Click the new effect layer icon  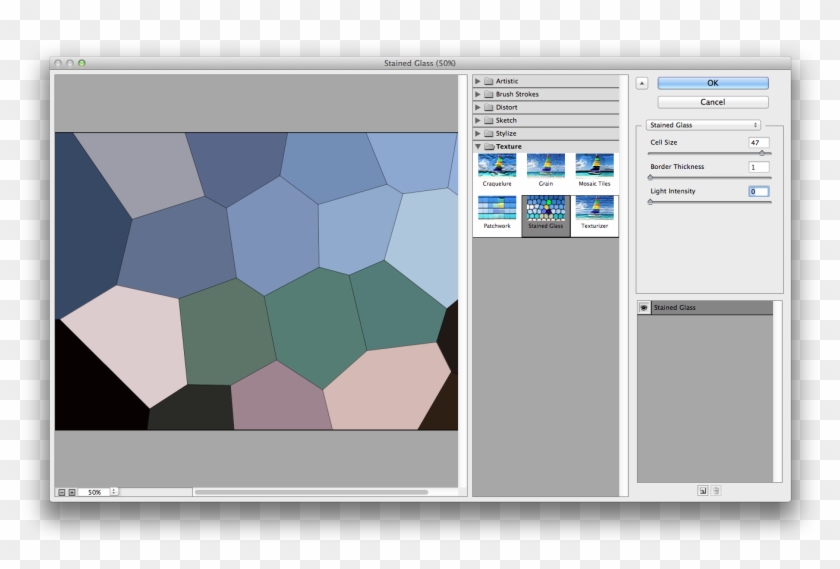pyautogui.click(x=703, y=491)
